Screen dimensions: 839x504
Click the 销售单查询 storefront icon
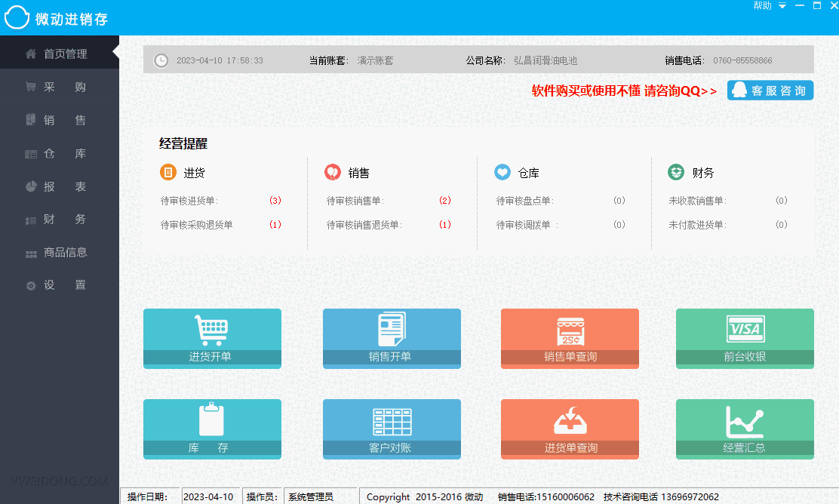coord(570,330)
